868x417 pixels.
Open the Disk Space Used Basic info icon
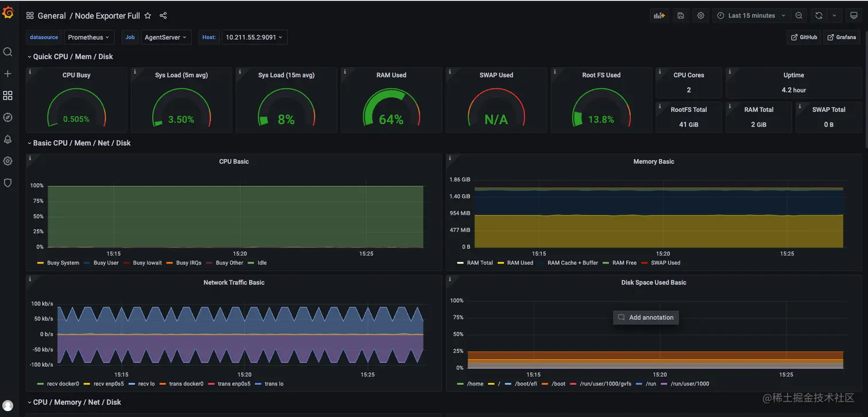click(x=450, y=279)
